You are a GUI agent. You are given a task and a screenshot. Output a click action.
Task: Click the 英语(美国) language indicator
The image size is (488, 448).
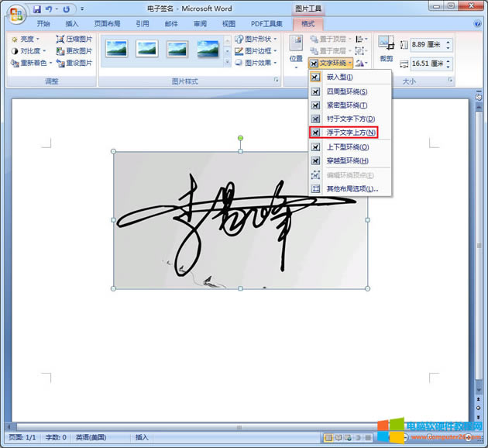pos(91,437)
